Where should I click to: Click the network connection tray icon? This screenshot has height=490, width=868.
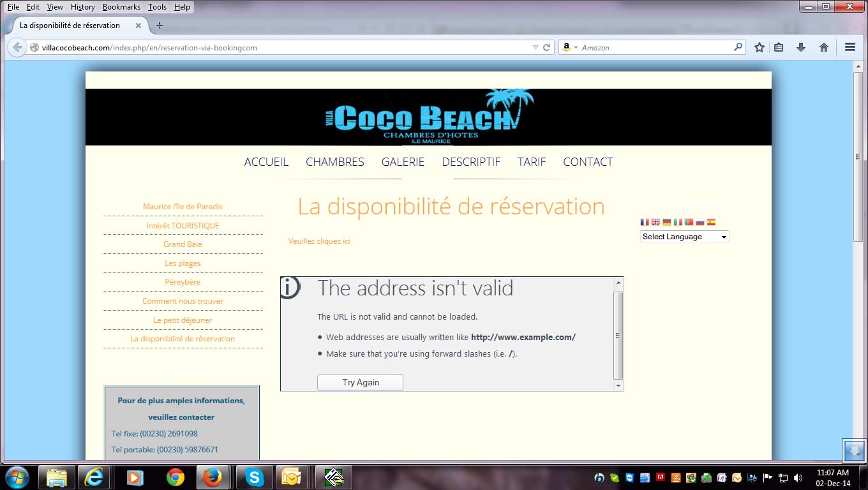[x=783, y=478]
